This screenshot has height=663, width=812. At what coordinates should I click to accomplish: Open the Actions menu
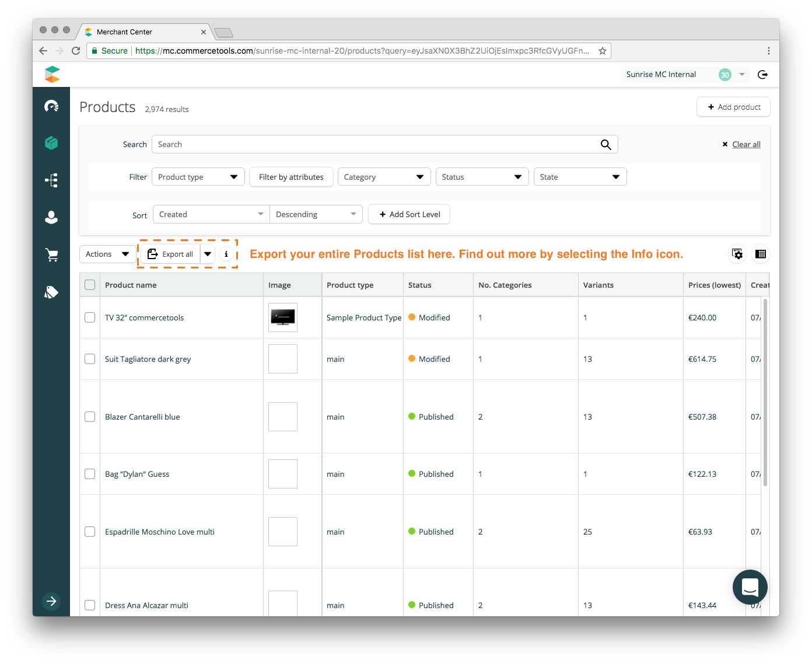(107, 254)
